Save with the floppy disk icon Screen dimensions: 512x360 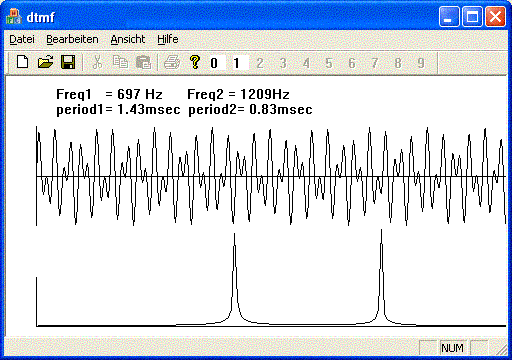tap(68, 62)
